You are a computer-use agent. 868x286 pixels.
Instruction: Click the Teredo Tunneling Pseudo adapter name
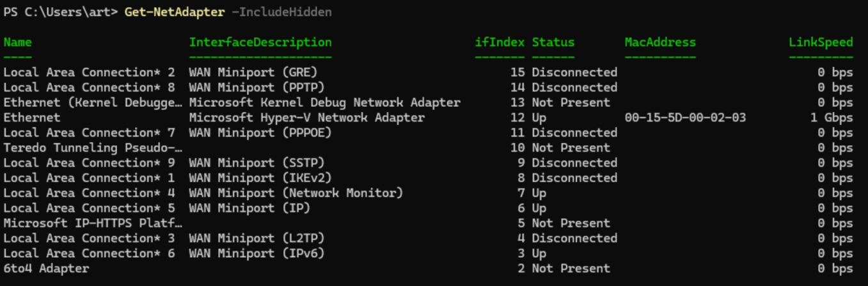[x=92, y=148]
